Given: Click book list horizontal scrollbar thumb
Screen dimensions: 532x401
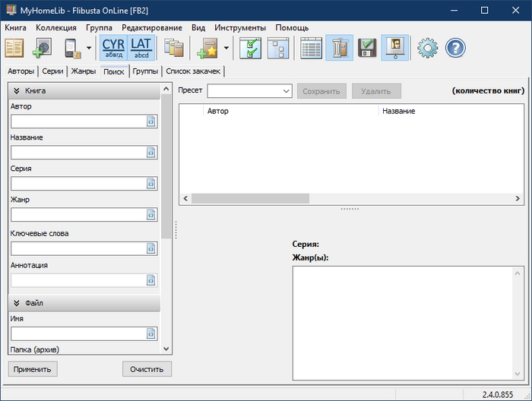Looking at the screenshot, I should click(250, 198).
